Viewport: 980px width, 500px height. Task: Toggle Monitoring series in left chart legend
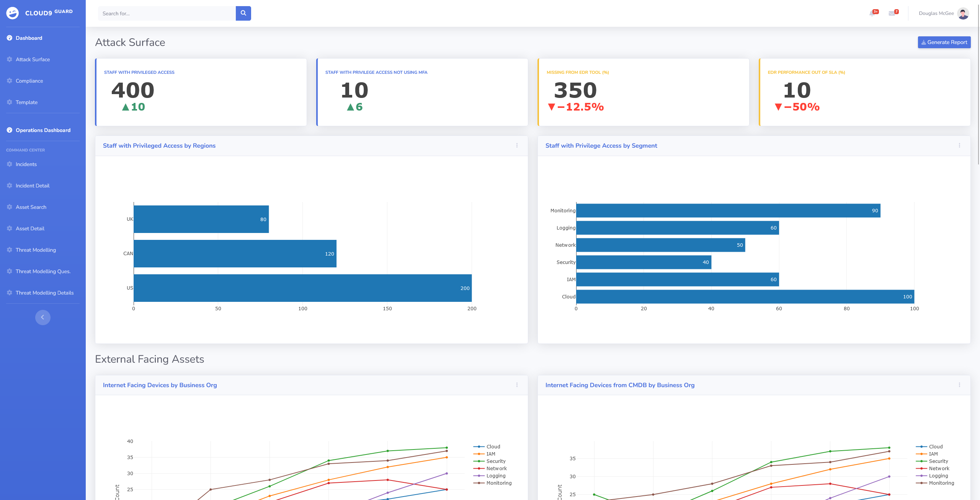[498, 483]
